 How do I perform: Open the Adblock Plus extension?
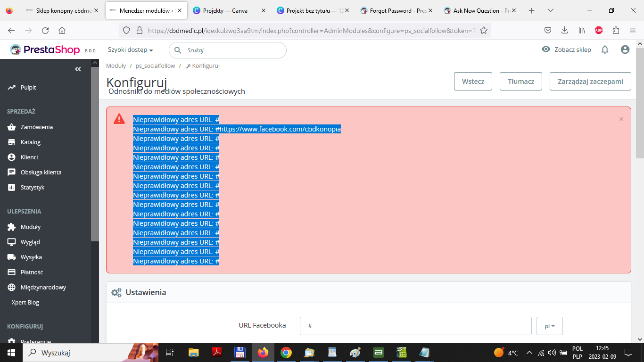coord(599,30)
